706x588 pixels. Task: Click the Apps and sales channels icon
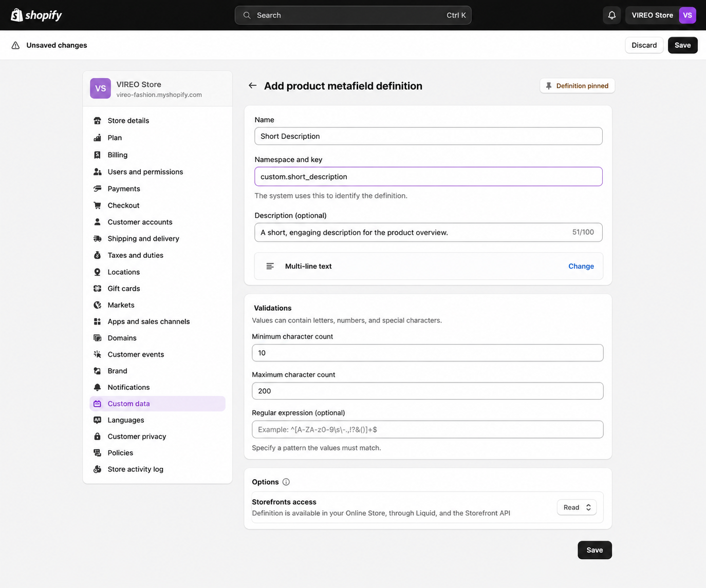click(97, 321)
